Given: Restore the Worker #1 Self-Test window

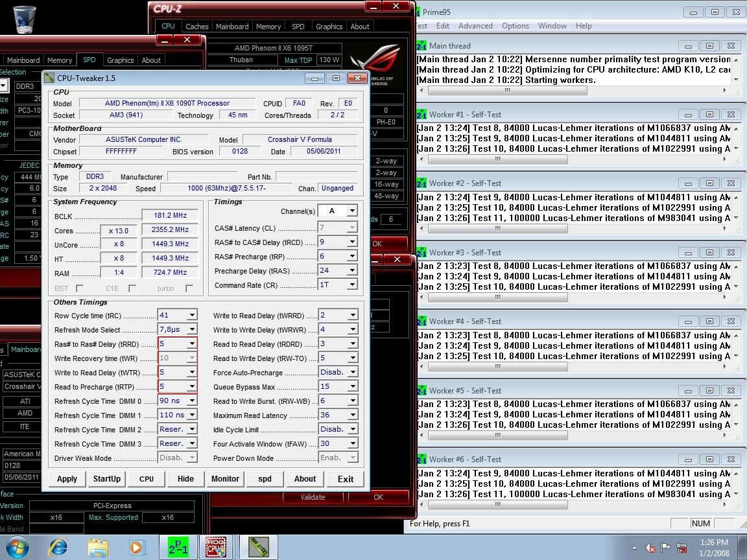Looking at the screenshot, I should tap(709, 114).
